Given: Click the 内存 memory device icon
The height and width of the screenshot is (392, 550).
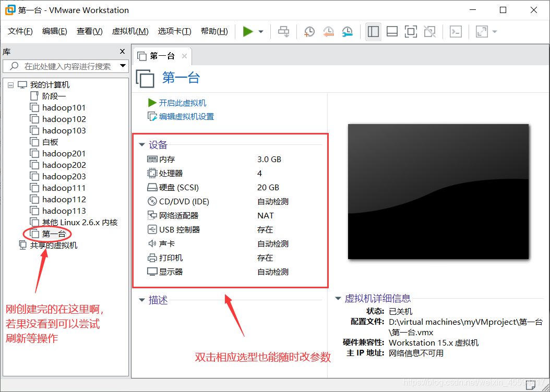Looking at the screenshot, I should click(152, 159).
